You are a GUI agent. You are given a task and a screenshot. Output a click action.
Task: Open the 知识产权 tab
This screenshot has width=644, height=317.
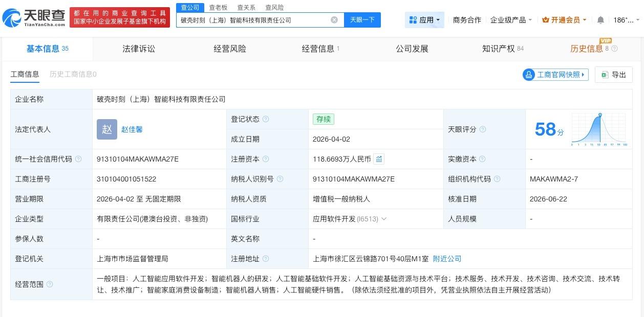coord(503,49)
